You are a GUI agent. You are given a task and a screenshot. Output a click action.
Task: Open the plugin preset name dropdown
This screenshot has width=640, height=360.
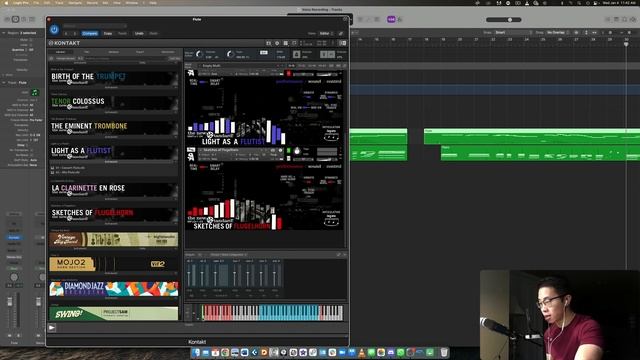[95, 26]
